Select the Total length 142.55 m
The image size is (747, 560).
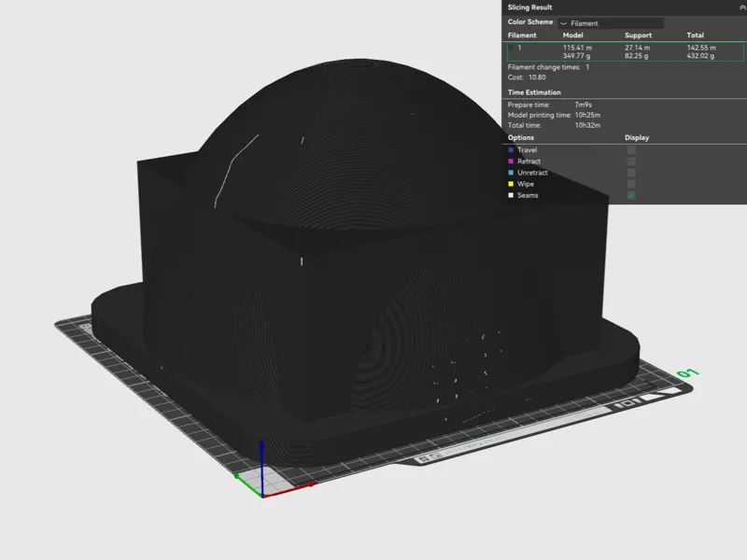click(701, 48)
